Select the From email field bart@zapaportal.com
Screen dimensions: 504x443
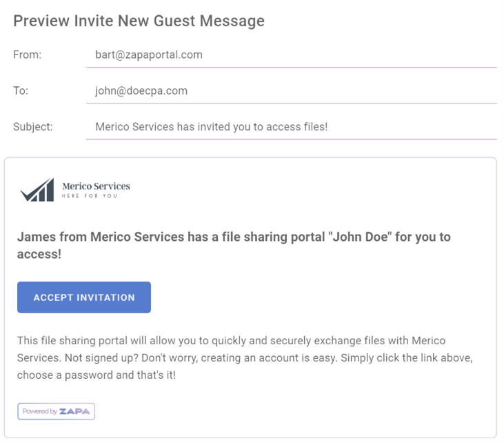click(x=291, y=55)
